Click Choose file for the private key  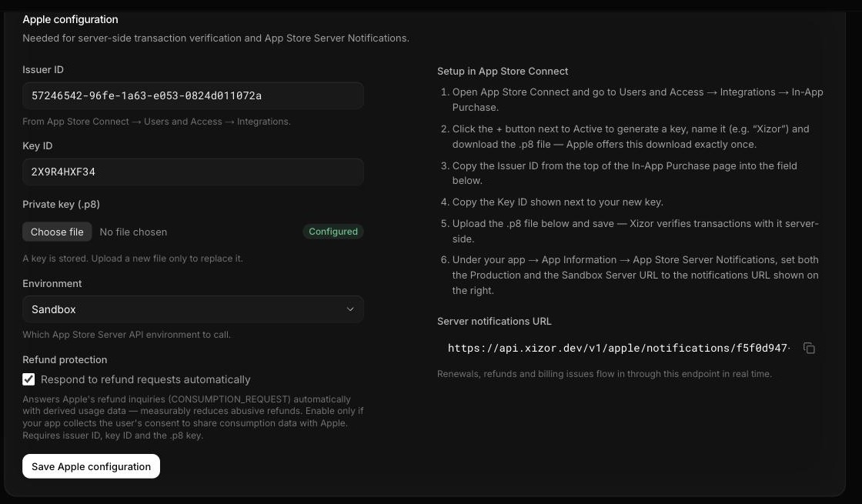[x=57, y=232]
